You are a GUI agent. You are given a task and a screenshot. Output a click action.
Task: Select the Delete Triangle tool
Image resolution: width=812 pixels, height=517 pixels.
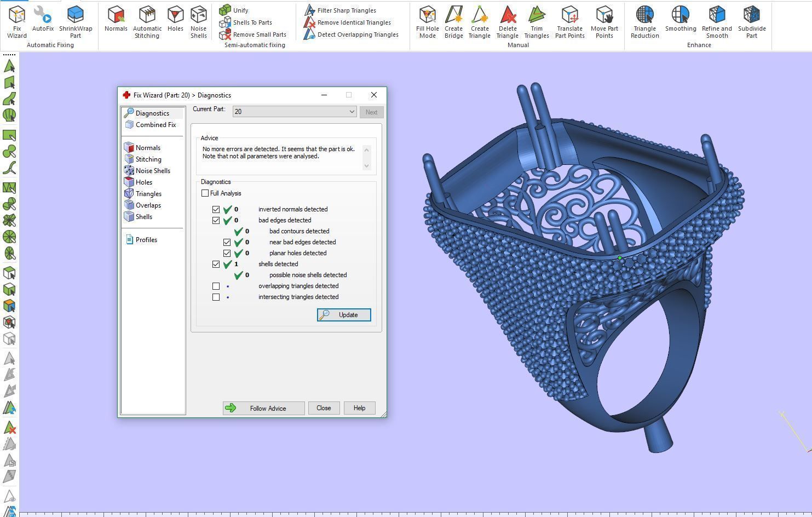[x=507, y=22]
